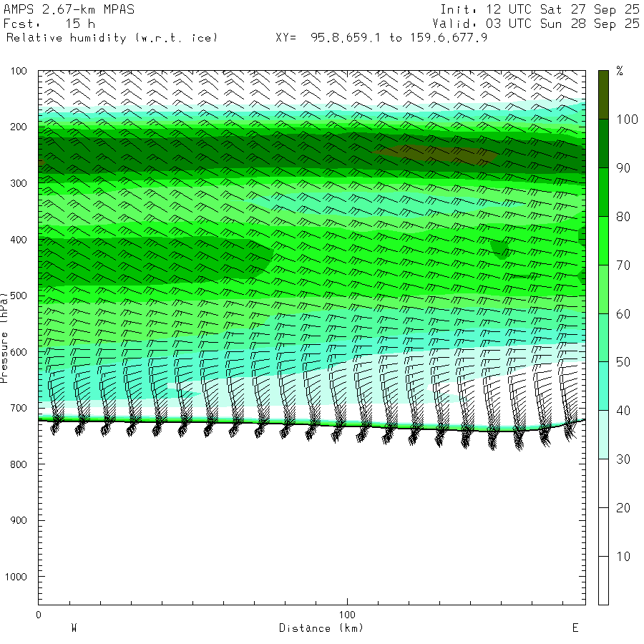The width and height of the screenshot is (644, 644).
Task: Click the 200 pressure axis label
Action: point(19,127)
